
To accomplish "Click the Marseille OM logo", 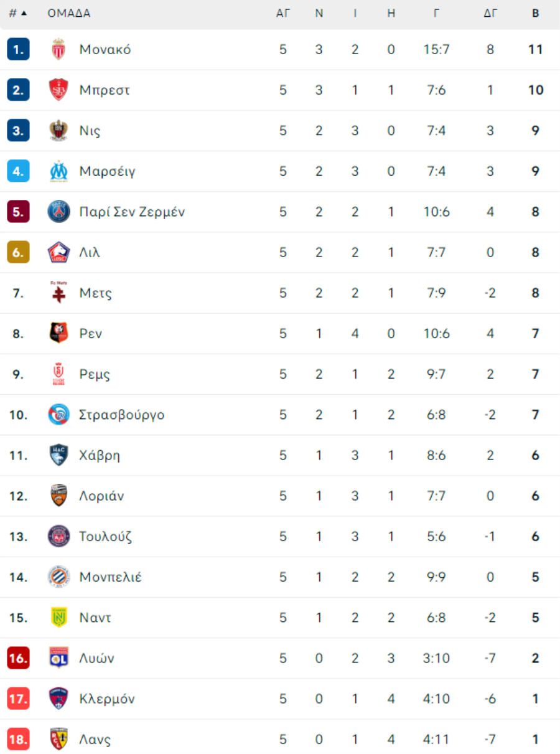I will tap(58, 171).
